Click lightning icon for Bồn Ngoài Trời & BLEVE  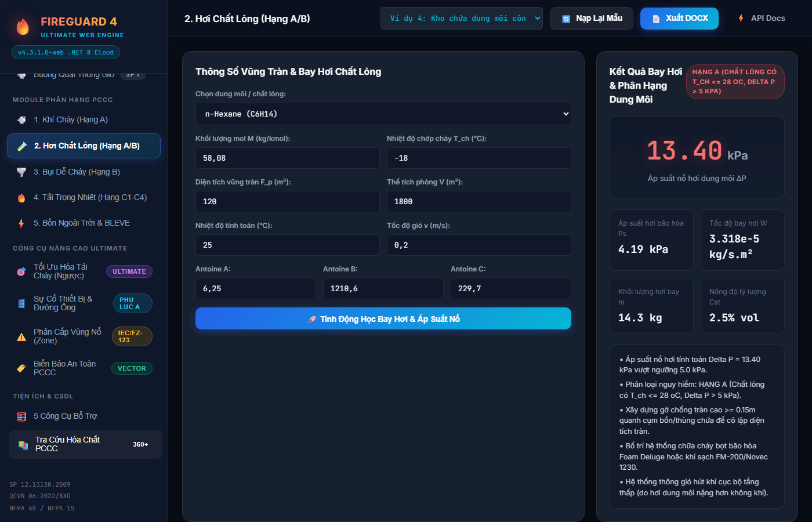pos(21,223)
